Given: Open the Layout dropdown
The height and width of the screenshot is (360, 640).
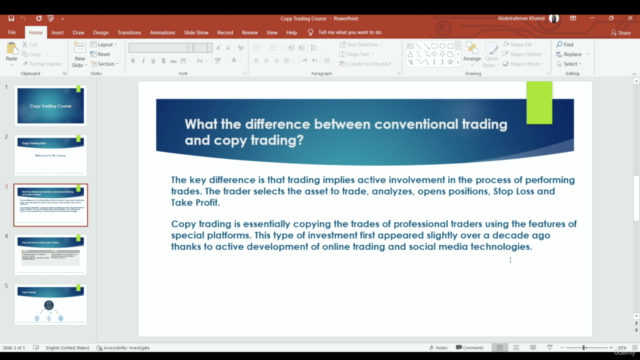Looking at the screenshot, I should [104, 44].
